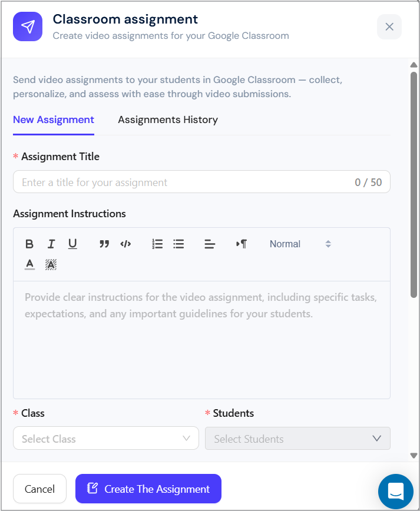Click inside the Assignment Instructions text area
This screenshot has height=511, width=420.
click(201, 340)
